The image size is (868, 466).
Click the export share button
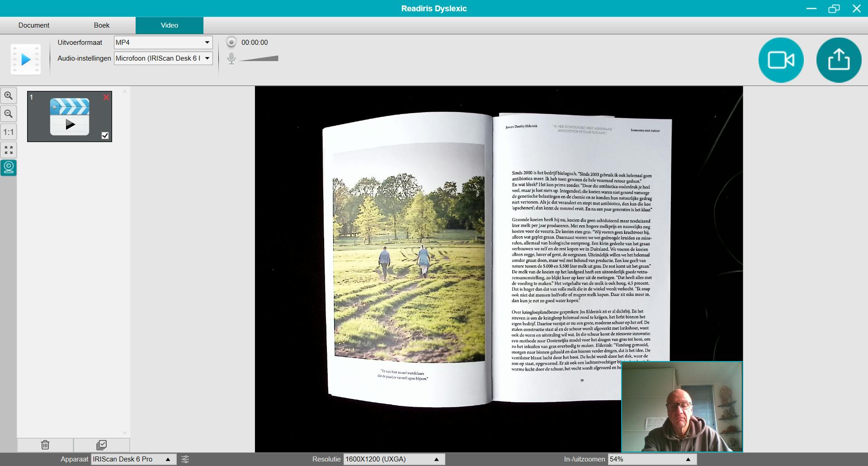coord(839,60)
